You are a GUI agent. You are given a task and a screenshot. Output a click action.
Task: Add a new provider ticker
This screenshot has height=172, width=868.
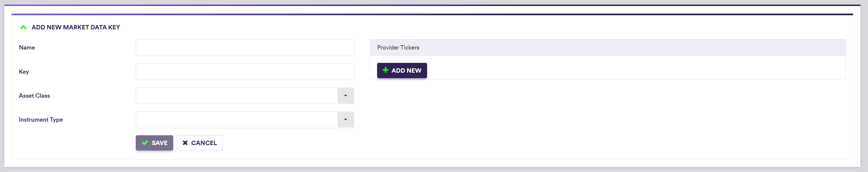click(x=402, y=71)
